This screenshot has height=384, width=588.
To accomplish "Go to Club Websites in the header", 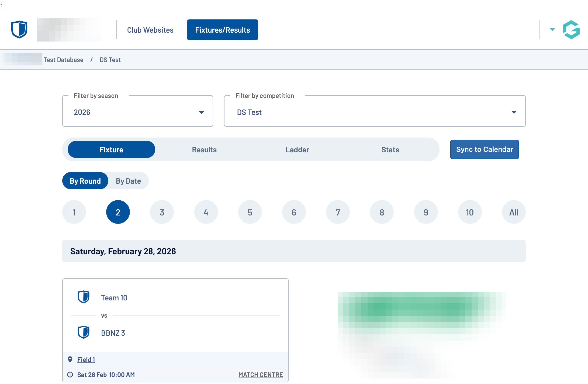I will click(150, 30).
